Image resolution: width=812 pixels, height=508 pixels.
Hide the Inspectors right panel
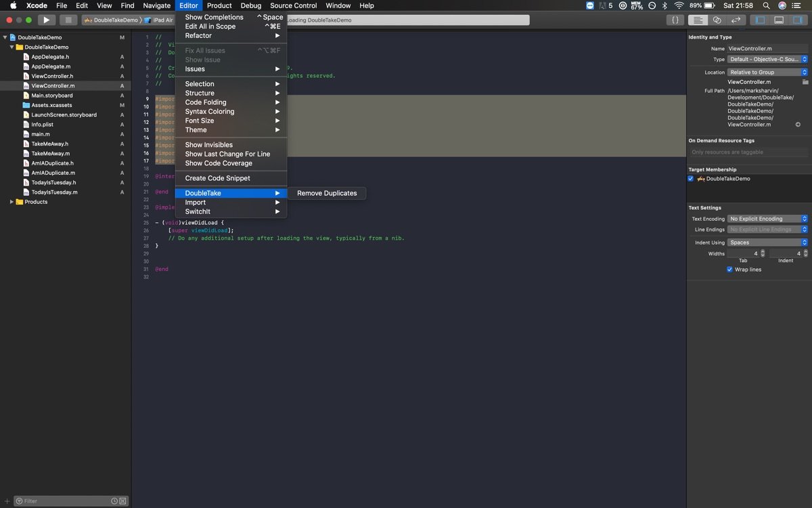click(798, 20)
